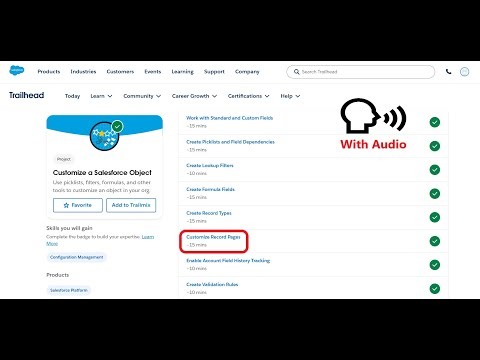The height and width of the screenshot is (360, 480).
Task: Click green checkmark for Work with Standard and Custom Fields
Action: pos(435,122)
